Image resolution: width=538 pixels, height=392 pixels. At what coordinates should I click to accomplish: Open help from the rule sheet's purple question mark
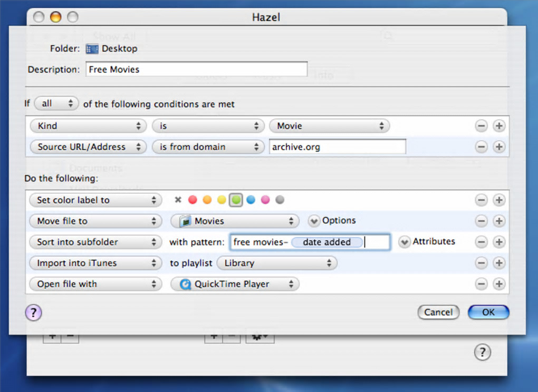[x=33, y=312]
